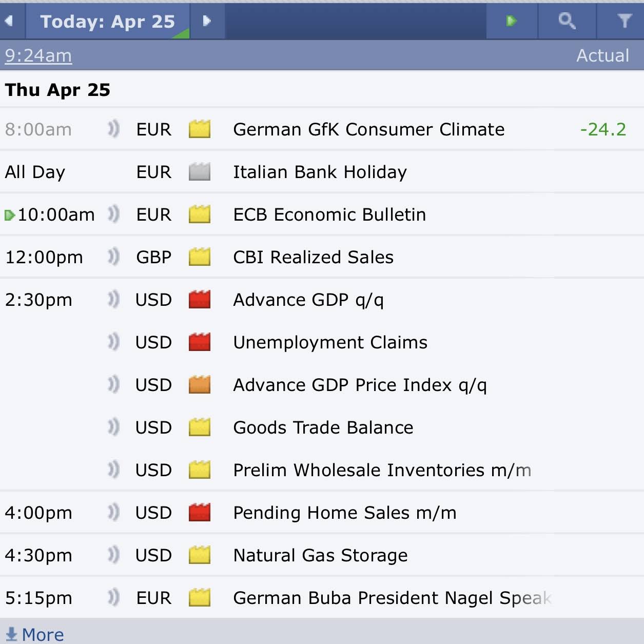Toggle sound alert for German GfK Consumer Climate
Screen dimensions: 644x644
point(113,129)
